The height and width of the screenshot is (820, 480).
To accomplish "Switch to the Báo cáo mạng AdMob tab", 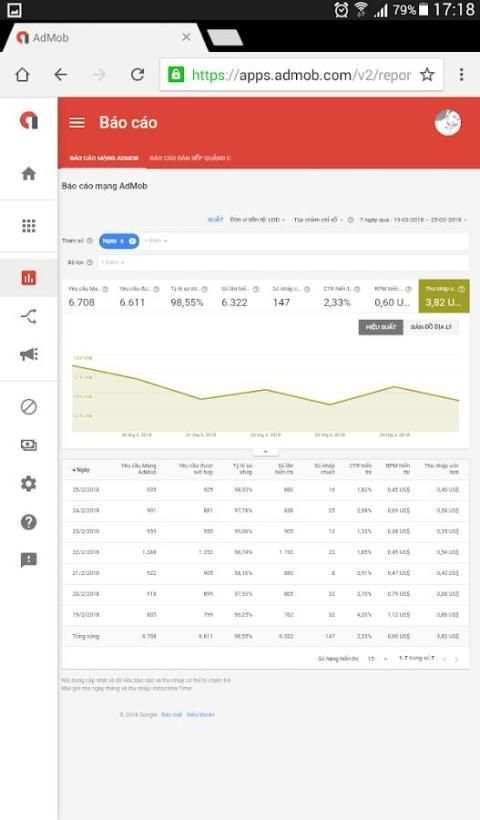I will click(x=104, y=157).
